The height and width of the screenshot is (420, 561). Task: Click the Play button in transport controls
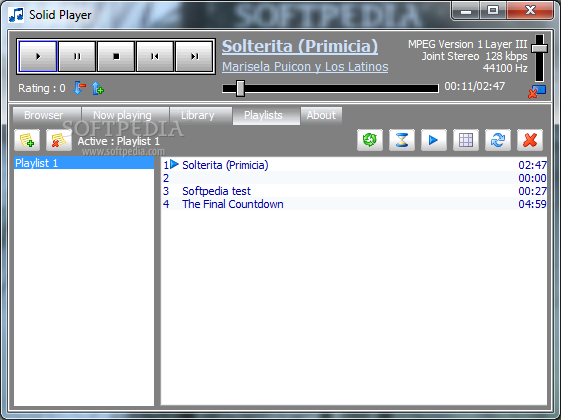(x=38, y=57)
